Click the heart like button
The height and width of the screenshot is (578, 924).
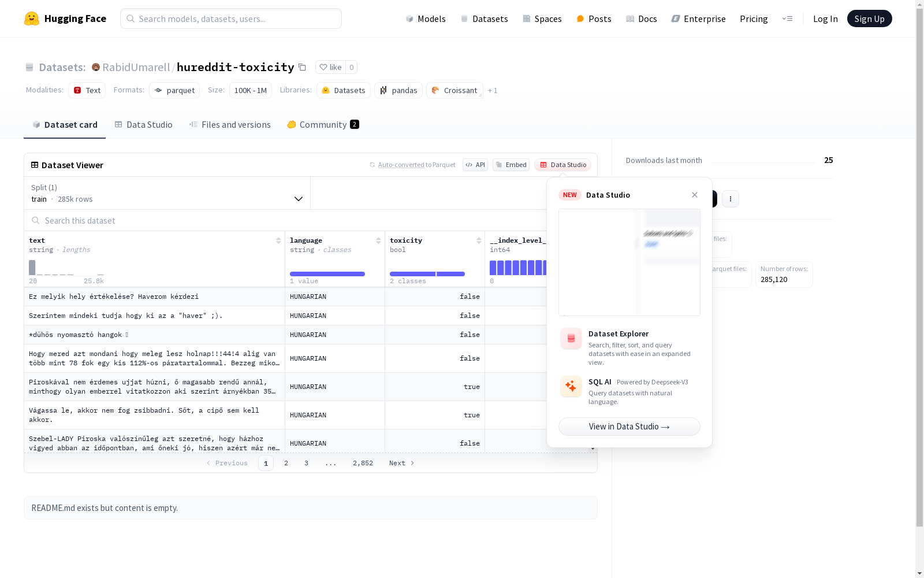330,67
